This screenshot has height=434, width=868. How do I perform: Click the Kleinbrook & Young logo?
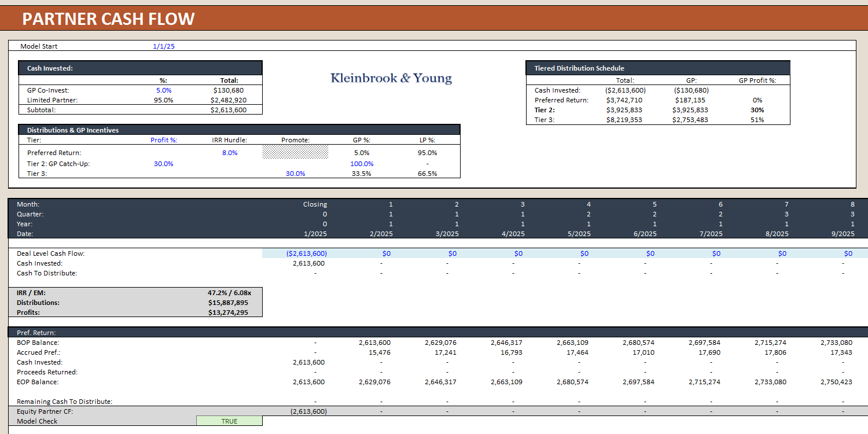[391, 78]
